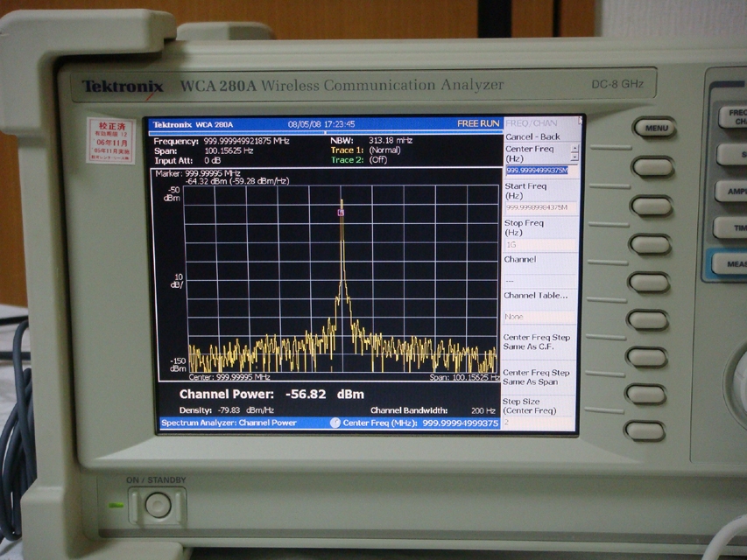Push the AMPL front-panel key

point(732,192)
